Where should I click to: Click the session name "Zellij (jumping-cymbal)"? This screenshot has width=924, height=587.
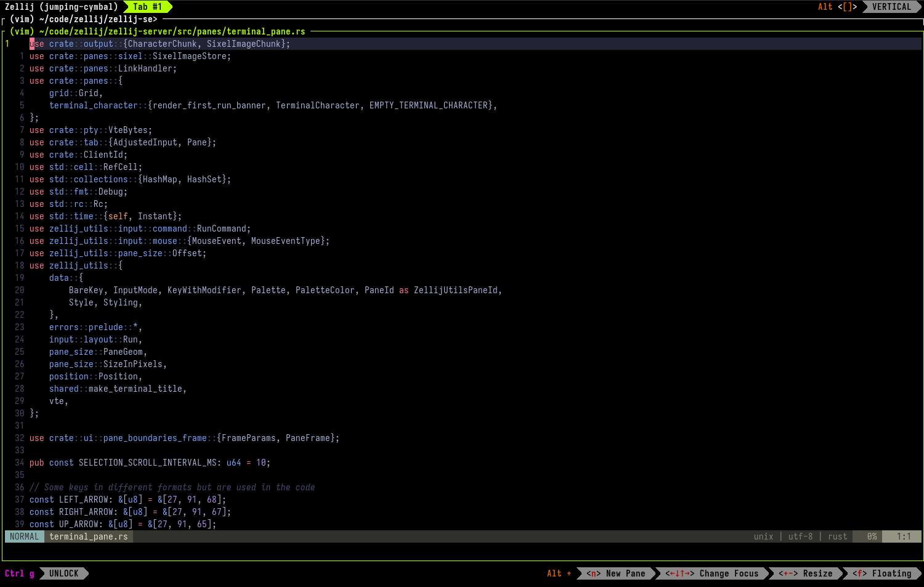pyautogui.click(x=62, y=7)
